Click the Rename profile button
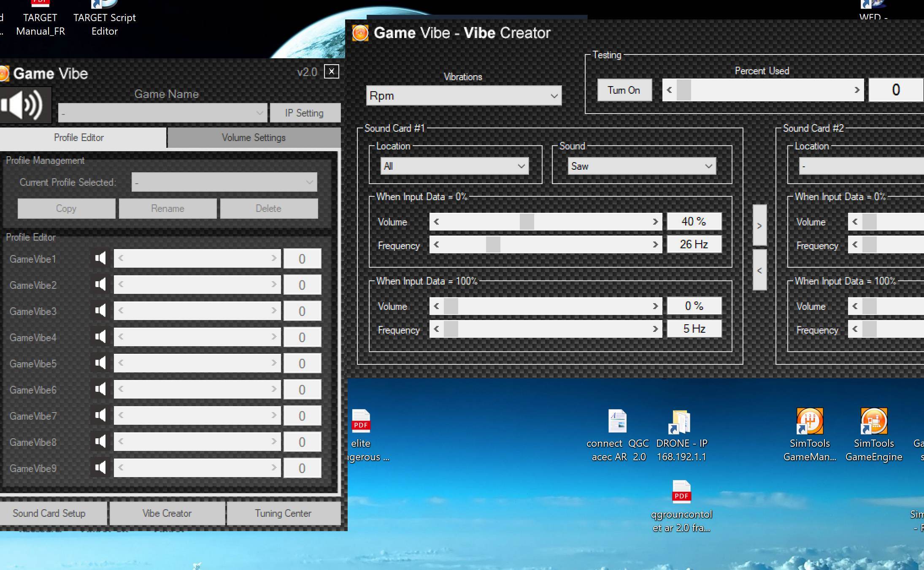Screen dimensions: 924x570 coord(168,209)
